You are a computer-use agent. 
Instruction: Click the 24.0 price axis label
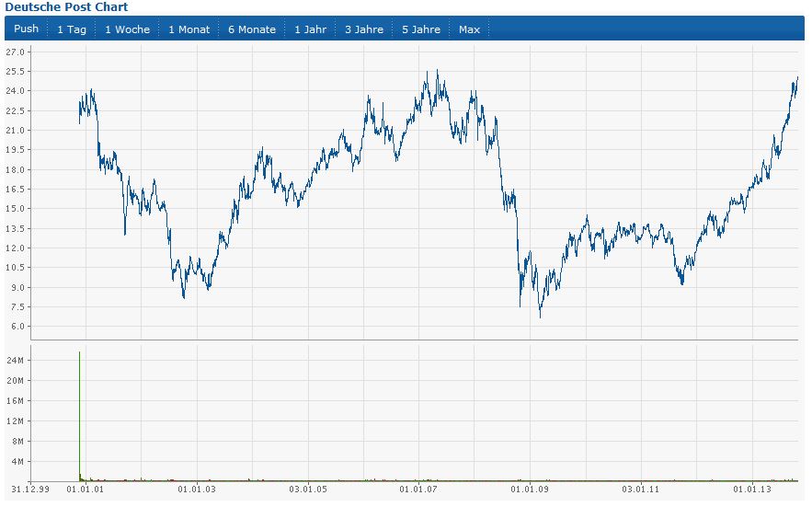point(15,91)
